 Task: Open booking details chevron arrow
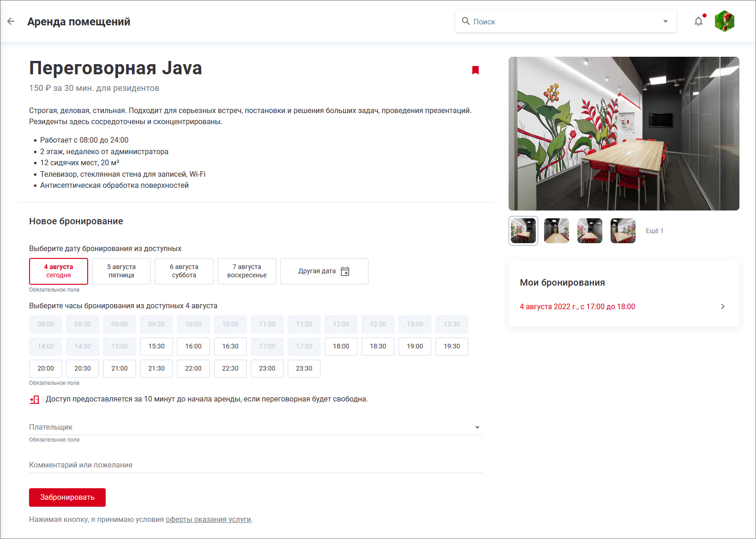point(723,306)
